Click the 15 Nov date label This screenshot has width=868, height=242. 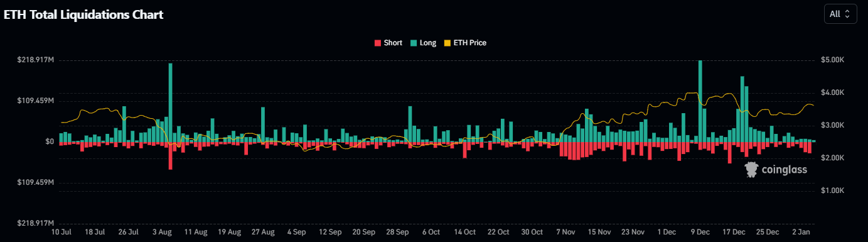tap(599, 232)
